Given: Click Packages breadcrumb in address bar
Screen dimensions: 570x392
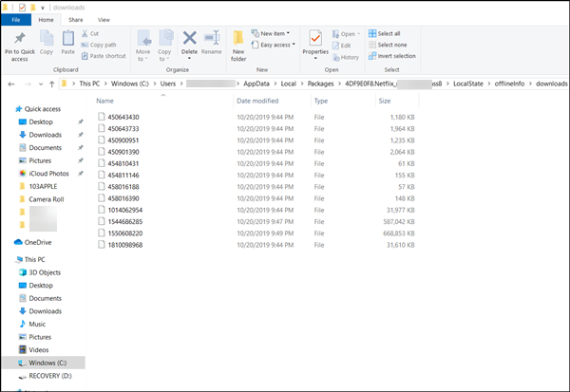Looking at the screenshot, I should [321, 84].
